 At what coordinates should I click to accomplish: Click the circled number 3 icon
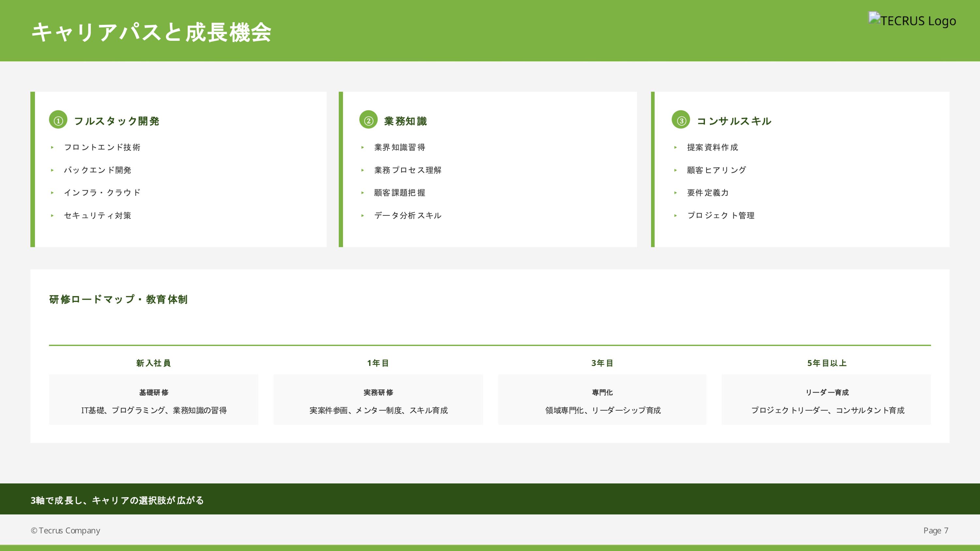point(680,120)
